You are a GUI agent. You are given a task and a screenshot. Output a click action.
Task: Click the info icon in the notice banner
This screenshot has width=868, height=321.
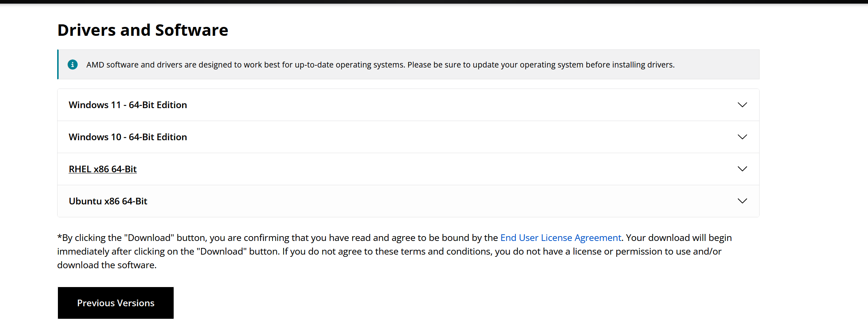(73, 65)
